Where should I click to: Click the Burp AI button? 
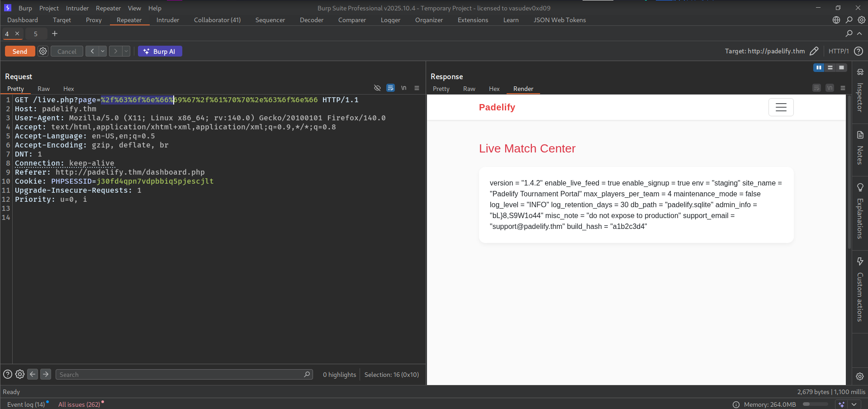tap(160, 52)
